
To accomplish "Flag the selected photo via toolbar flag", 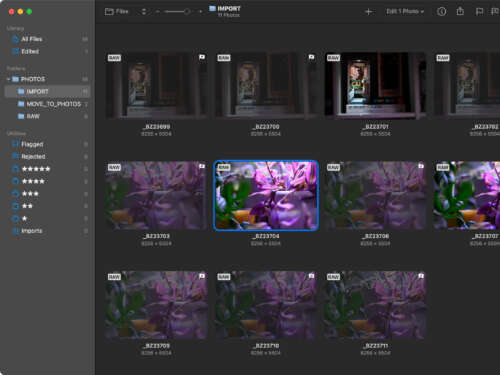I will [479, 12].
